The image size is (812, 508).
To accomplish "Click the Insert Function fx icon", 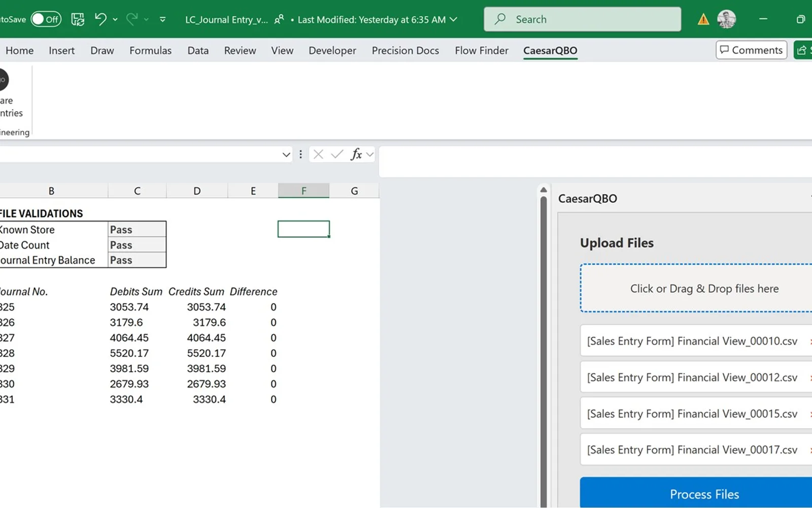I will click(356, 154).
